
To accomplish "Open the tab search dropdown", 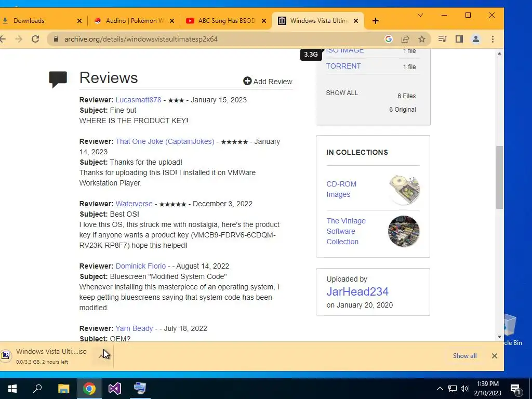I will pyautogui.click(x=420, y=15).
